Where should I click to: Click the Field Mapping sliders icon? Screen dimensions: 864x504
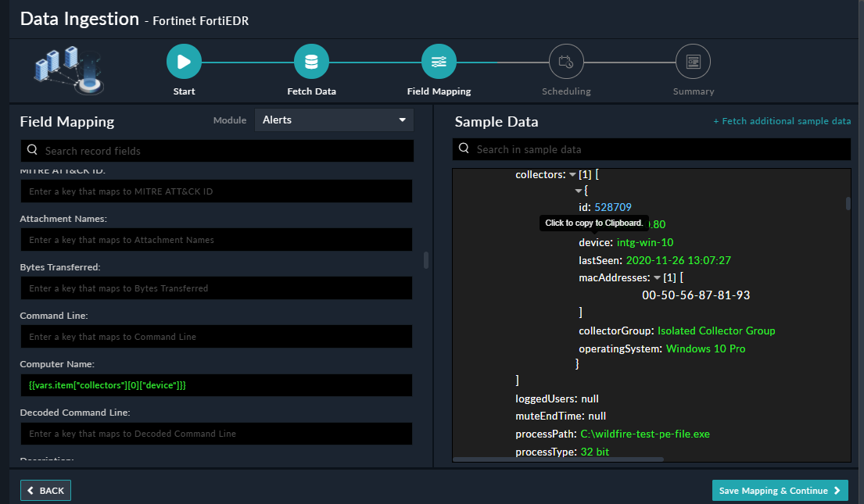point(439,60)
